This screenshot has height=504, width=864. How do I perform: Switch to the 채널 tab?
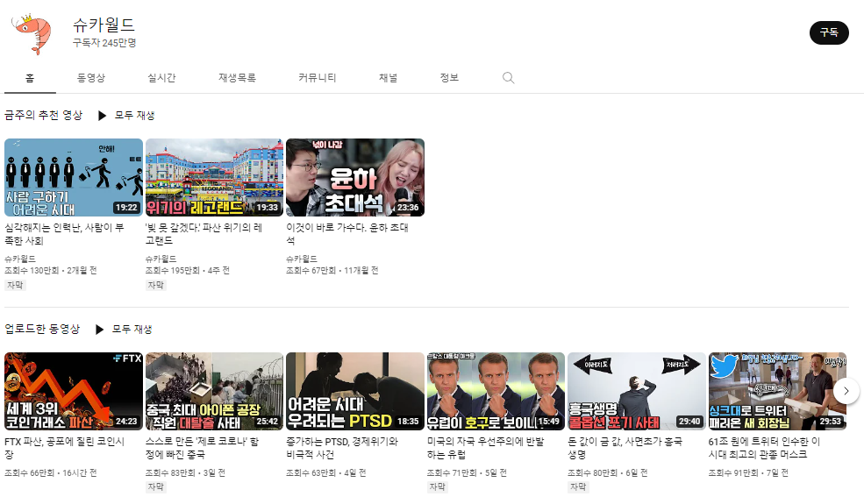point(388,78)
